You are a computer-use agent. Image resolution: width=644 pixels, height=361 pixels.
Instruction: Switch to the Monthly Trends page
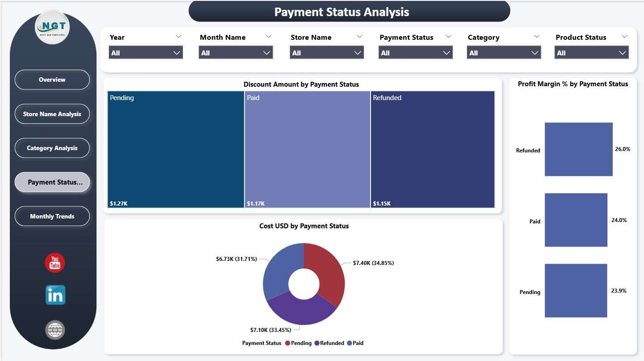click(52, 216)
